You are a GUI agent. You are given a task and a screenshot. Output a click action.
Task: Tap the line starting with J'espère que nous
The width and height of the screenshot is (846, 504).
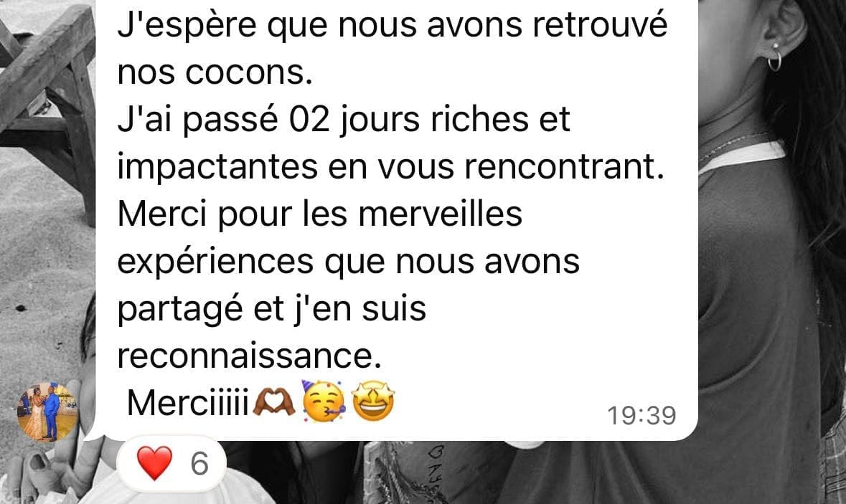pos(393,25)
